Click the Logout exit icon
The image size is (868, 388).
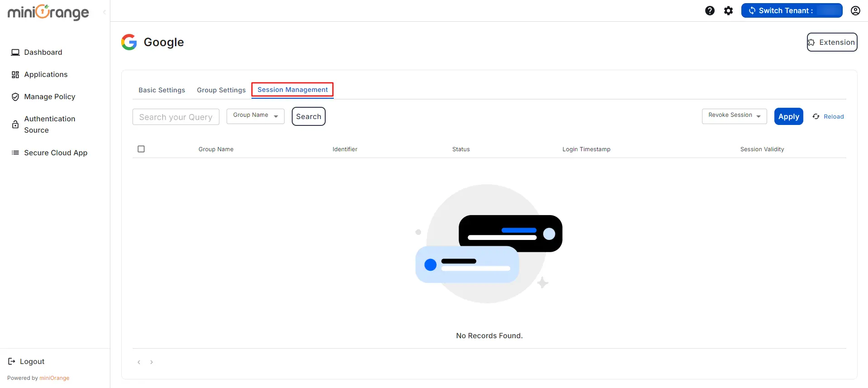point(12,361)
